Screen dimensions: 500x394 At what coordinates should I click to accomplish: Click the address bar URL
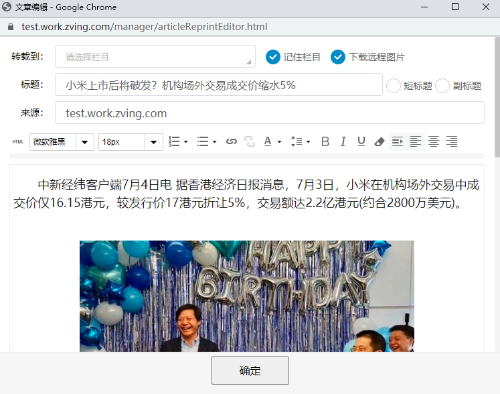(144, 27)
